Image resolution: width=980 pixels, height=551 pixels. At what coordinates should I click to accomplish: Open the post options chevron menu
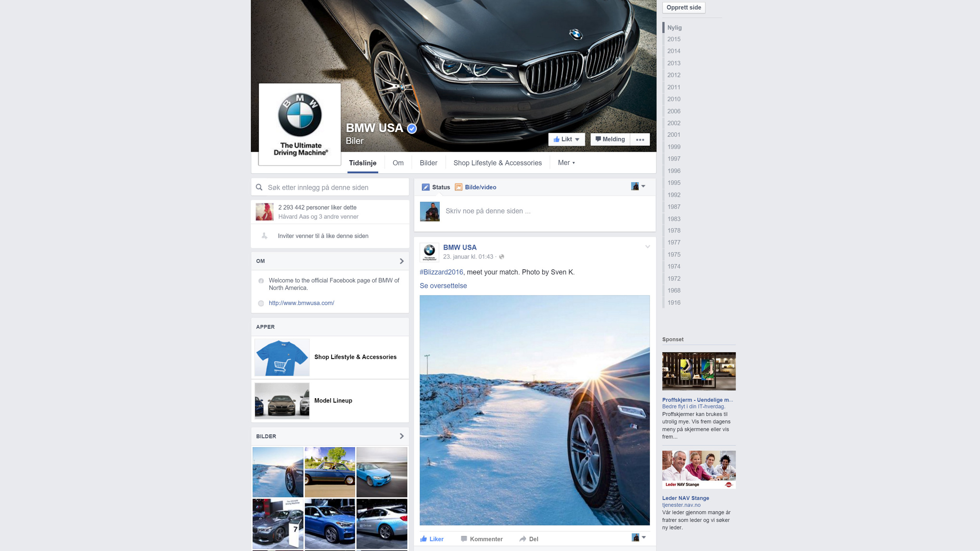coord(648,246)
